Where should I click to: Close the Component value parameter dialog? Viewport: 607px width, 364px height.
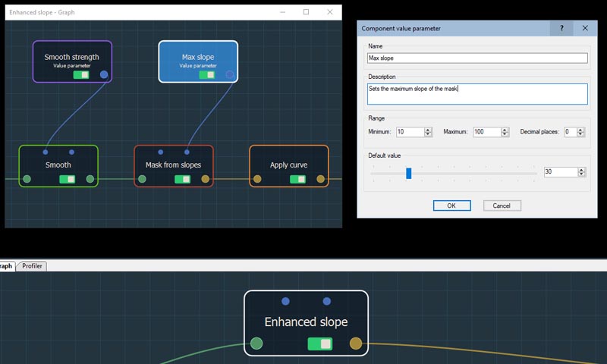point(585,28)
